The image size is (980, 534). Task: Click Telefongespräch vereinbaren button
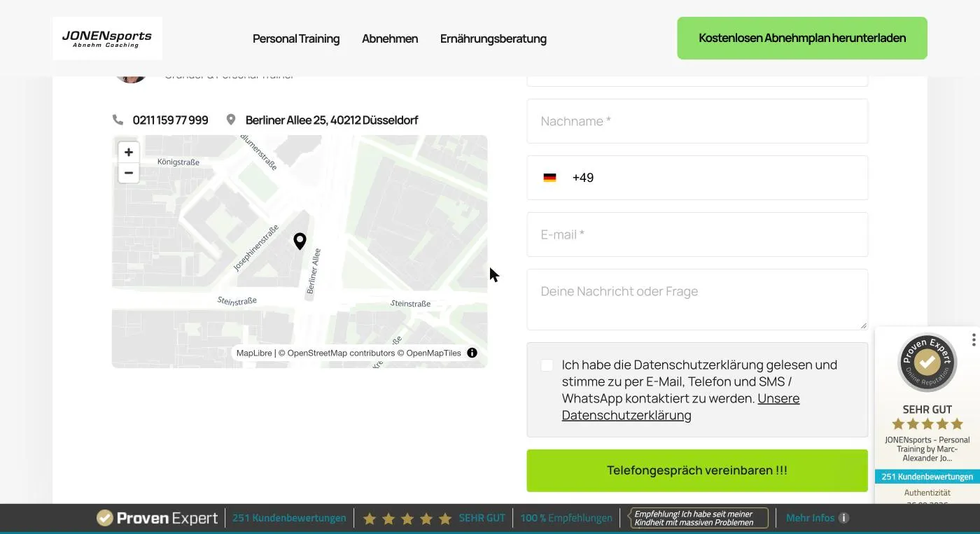point(697,470)
